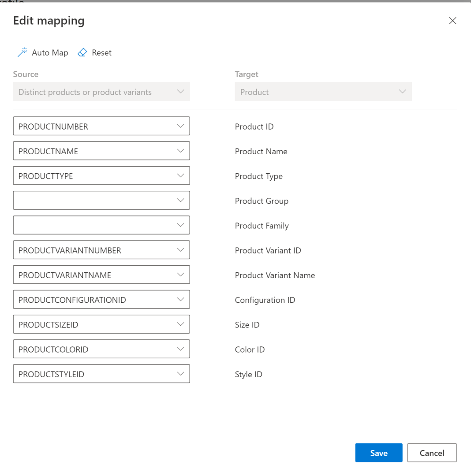Image resolution: width=471 pixels, height=476 pixels.
Task: Click chevron arrow on PRODUCTNUMBER field
Action: (180, 126)
